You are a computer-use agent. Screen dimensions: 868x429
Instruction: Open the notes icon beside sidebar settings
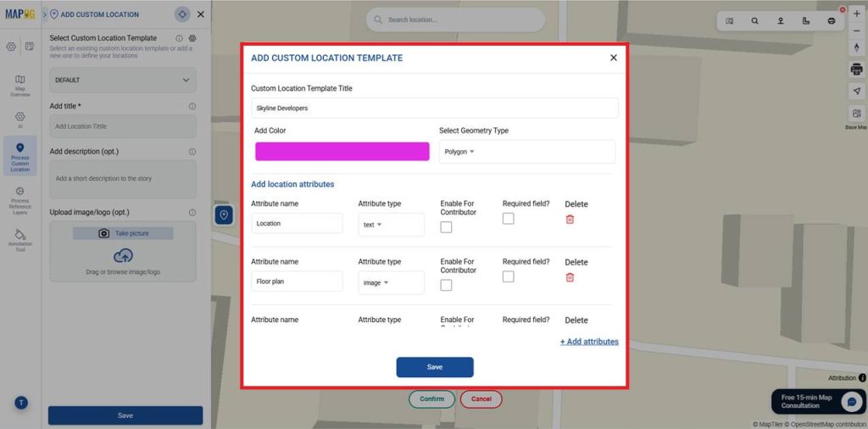click(x=30, y=47)
